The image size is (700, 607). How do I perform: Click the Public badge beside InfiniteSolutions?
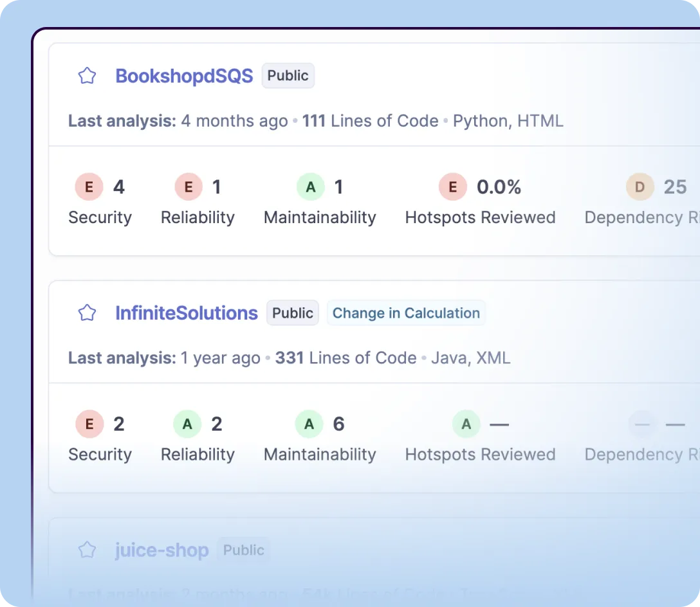point(293,313)
